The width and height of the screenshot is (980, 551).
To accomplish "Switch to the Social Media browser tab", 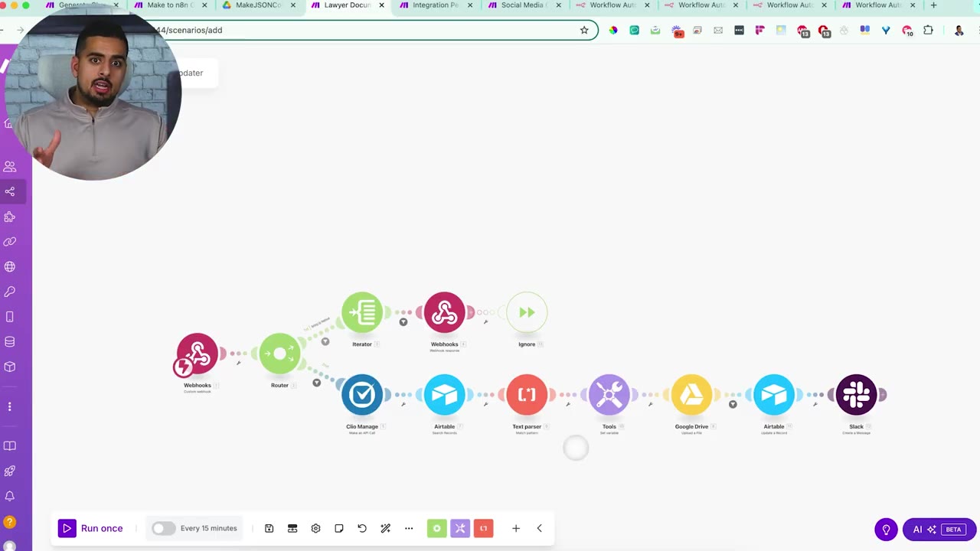I will [523, 5].
